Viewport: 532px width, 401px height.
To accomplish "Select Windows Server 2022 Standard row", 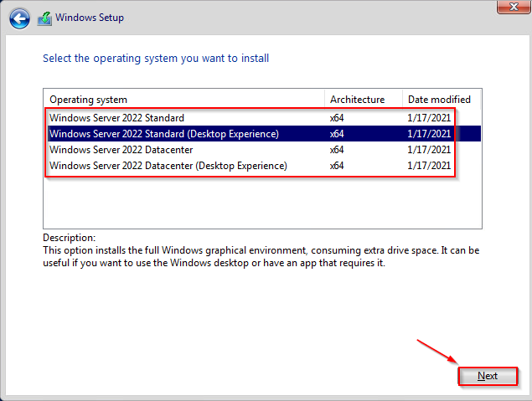I will tap(264, 118).
